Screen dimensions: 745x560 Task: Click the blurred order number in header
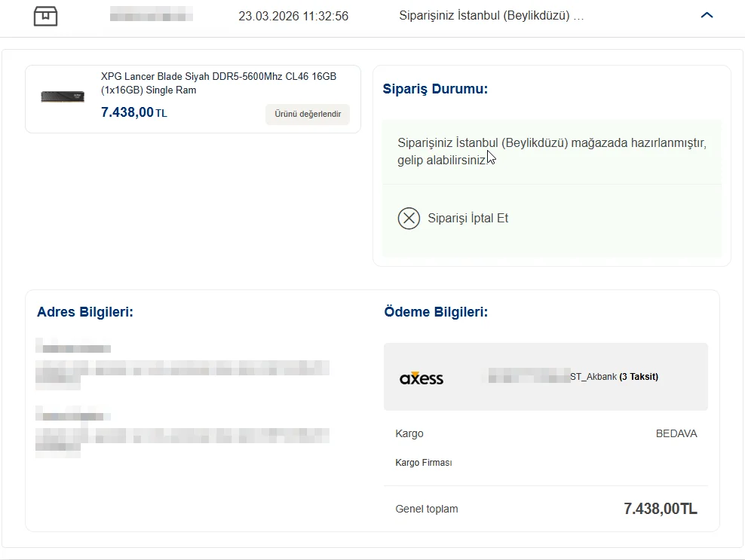151,15
